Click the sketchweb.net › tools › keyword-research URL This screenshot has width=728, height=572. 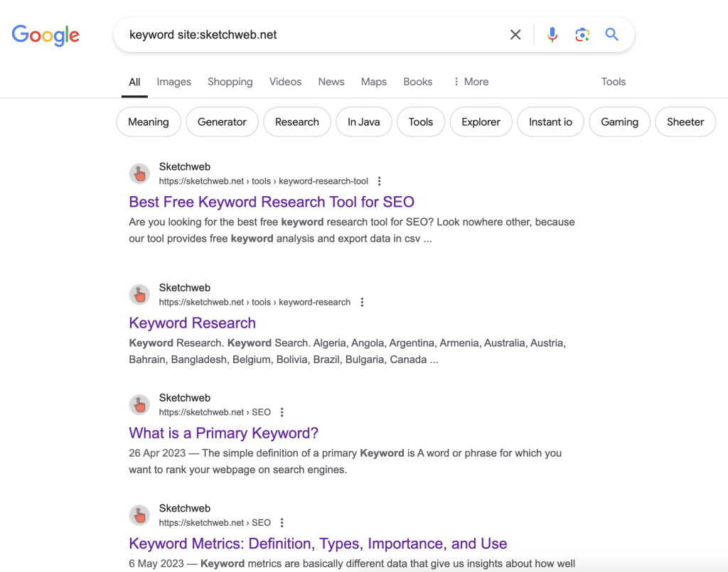point(255,303)
